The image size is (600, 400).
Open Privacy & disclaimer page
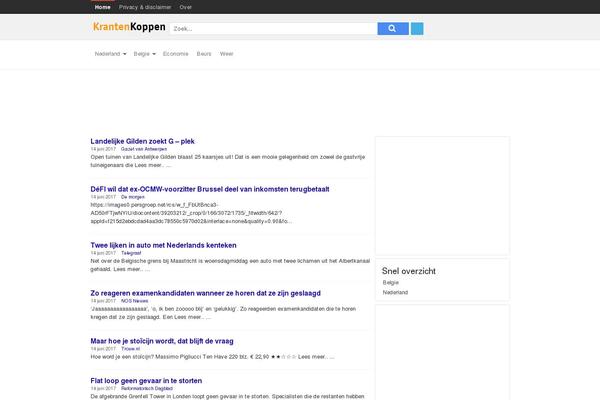pyautogui.click(x=145, y=7)
